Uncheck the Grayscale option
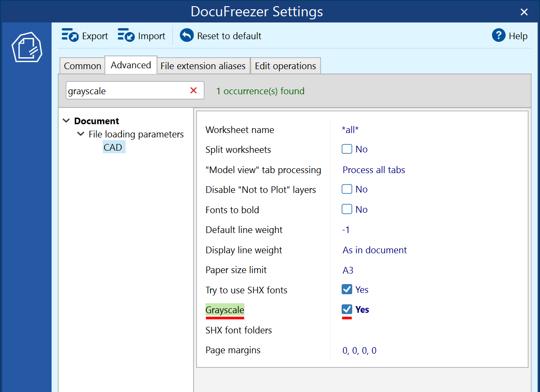 347,309
